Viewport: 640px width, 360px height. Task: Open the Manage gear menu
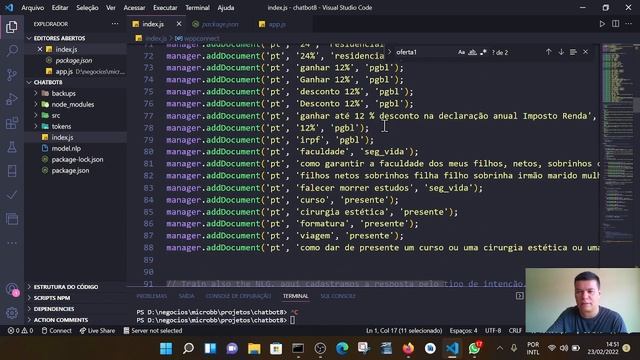click(x=12, y=313)
